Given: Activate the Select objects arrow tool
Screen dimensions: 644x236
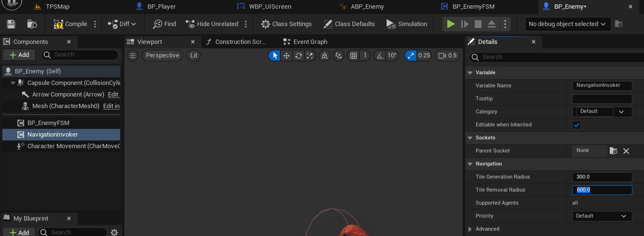Looking at the screenshot, I should click(x=275, y=56).
